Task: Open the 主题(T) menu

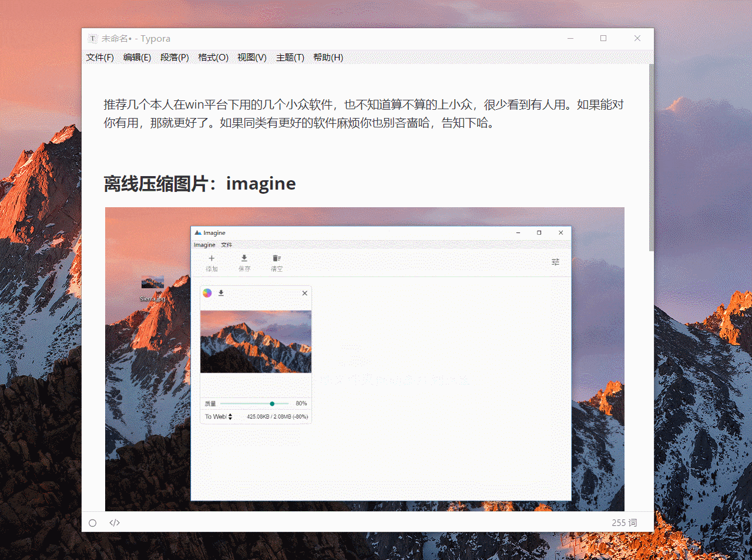Action: 290,58
